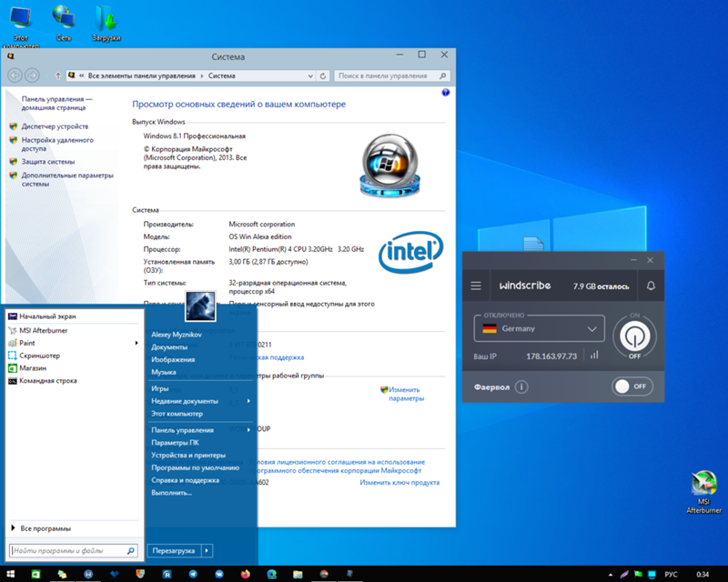Image resolution: width=728 pixels, height=582 pixels.
Task: Open the green Store icon on taskbar
Action: (35, 574)
